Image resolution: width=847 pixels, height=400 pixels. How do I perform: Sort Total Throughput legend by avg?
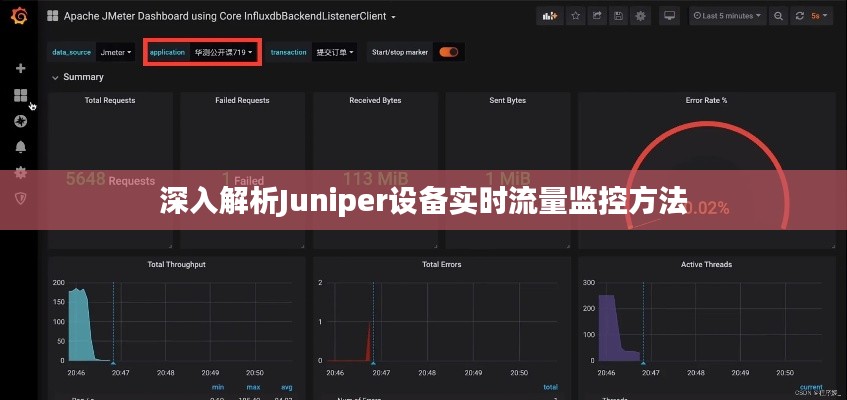point(287,387)
